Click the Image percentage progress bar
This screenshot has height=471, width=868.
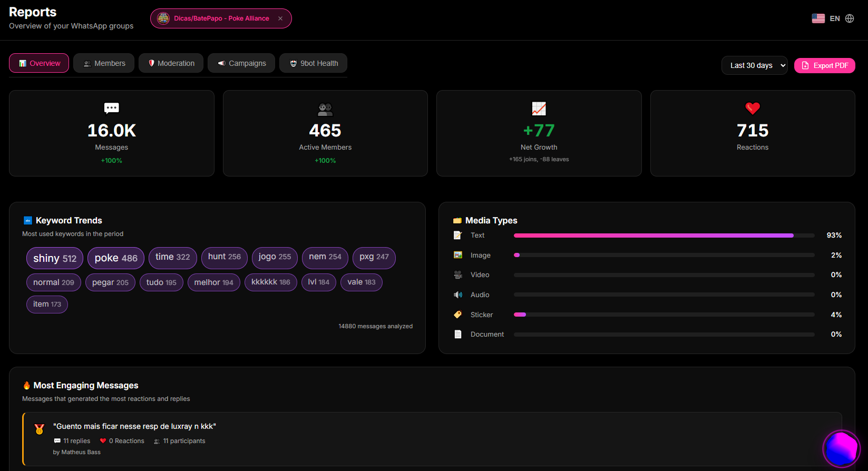pyautogui.click(x=664, y=255)
